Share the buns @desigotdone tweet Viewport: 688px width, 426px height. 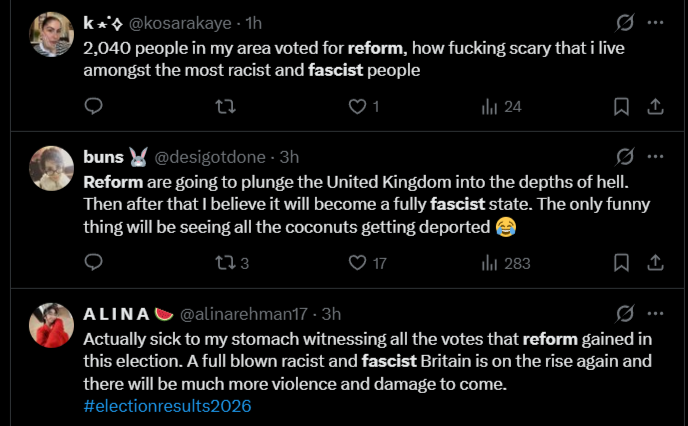point(655,262)
